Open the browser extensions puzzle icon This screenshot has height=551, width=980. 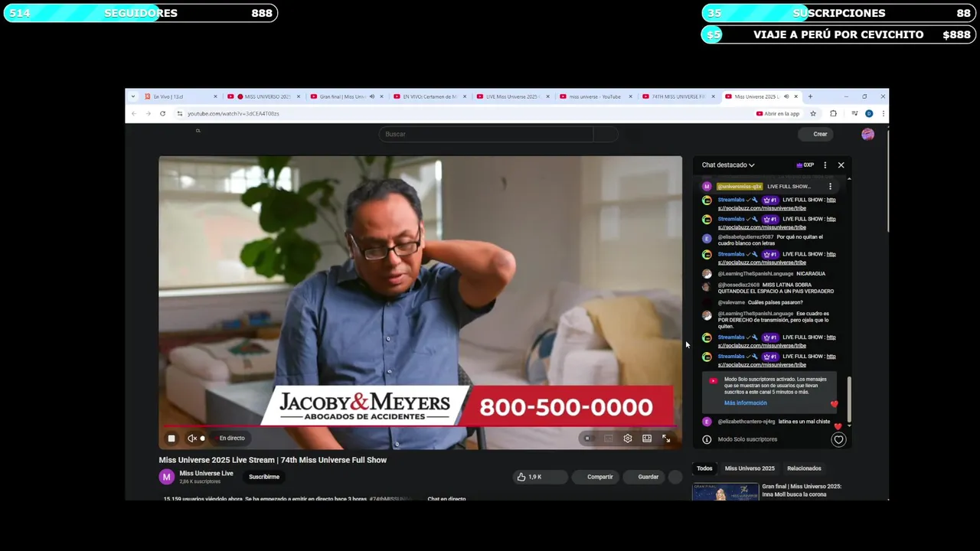tap(833, 113)
